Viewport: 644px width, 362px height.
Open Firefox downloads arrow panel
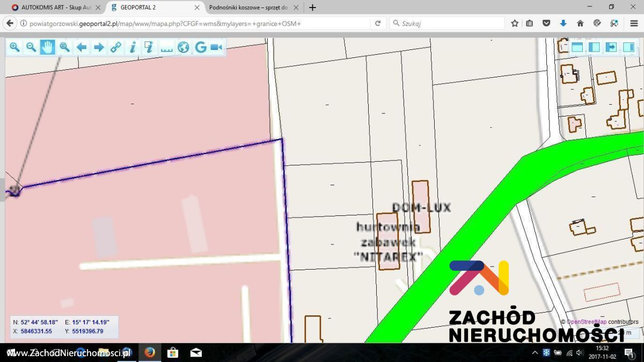click(563, 23)
